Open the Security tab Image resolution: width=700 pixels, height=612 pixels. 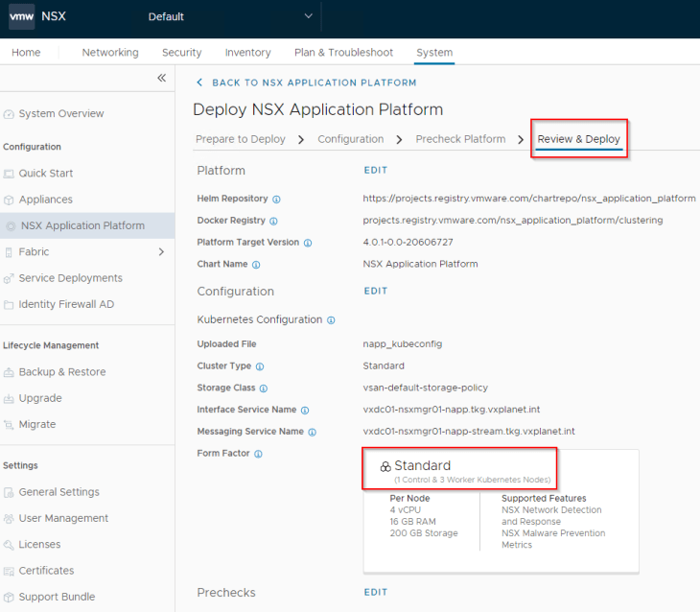pos(181,52)
